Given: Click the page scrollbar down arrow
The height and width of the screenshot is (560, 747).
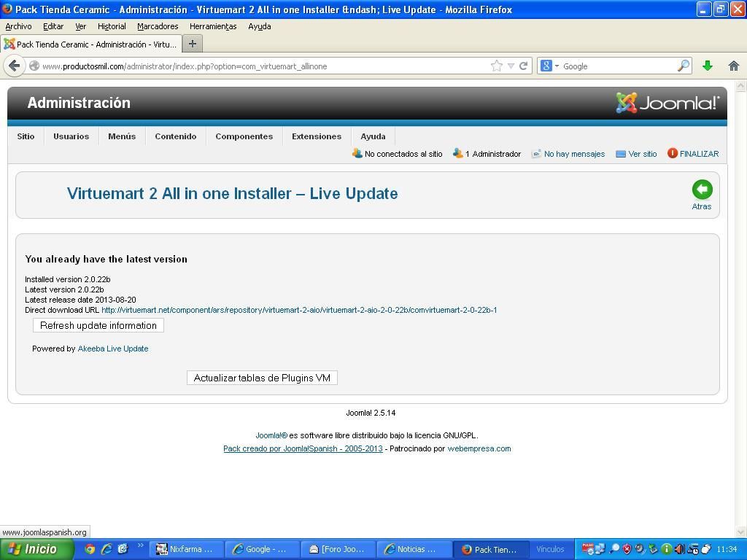Looking at the screenshot, I should tap(741, 531).
